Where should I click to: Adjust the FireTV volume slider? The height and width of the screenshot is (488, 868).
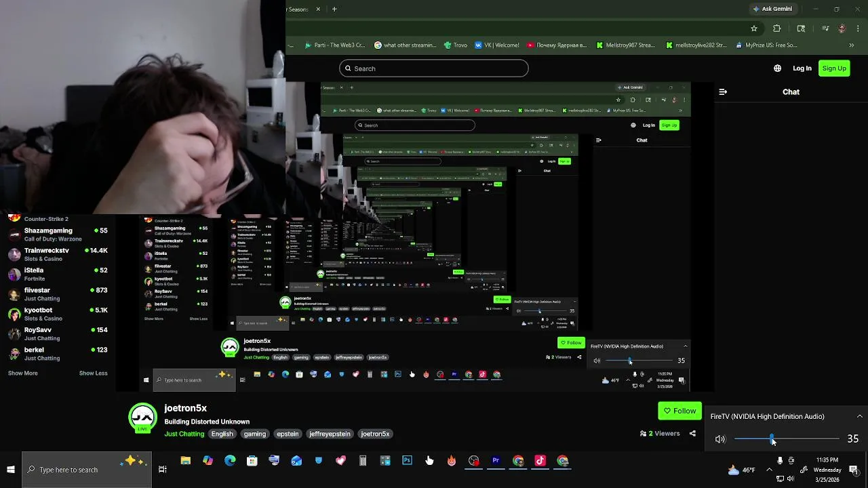pyautogui.click(x=787, y=439)
